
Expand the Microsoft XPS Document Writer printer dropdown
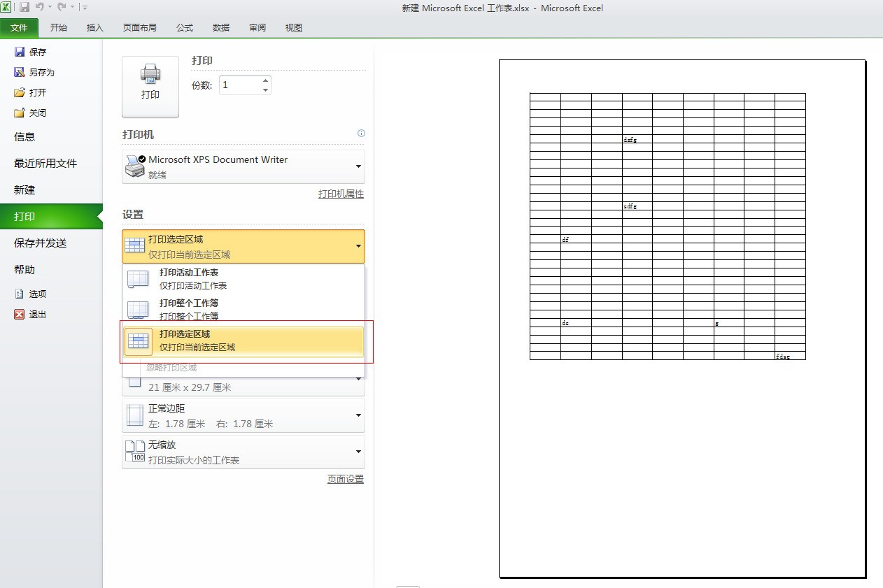point(243,166)
